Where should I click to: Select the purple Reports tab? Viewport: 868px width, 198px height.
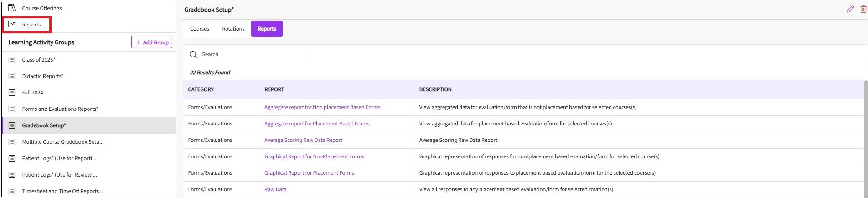pos(267,29)
